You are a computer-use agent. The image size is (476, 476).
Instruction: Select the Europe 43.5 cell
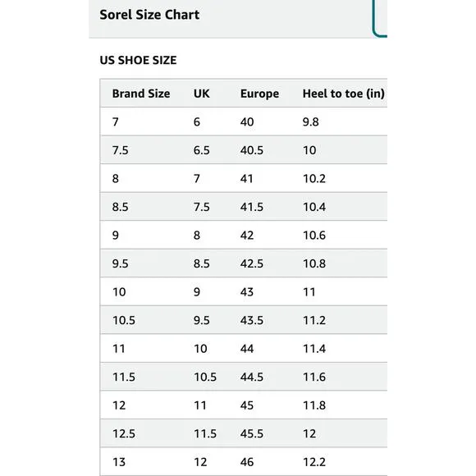(252, 320)
